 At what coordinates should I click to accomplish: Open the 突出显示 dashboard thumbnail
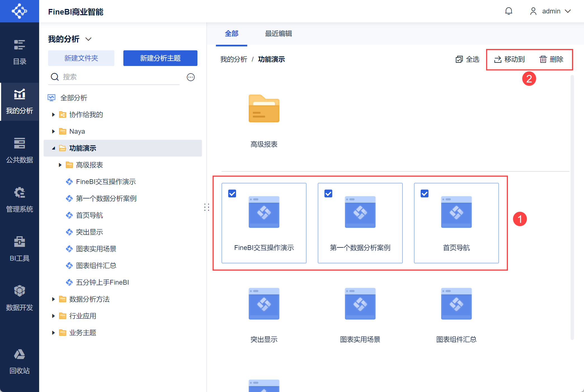(264, 304)
